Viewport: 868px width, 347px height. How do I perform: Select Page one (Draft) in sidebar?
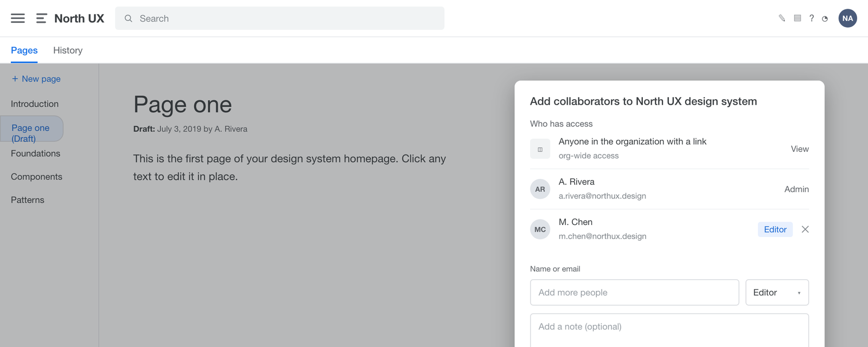click(32, 128)
